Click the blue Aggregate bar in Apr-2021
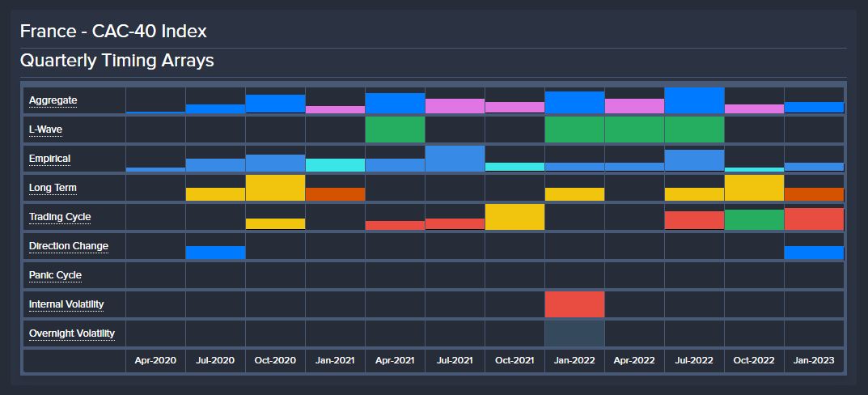Viewport: 868px width, 395px height. 396,103
